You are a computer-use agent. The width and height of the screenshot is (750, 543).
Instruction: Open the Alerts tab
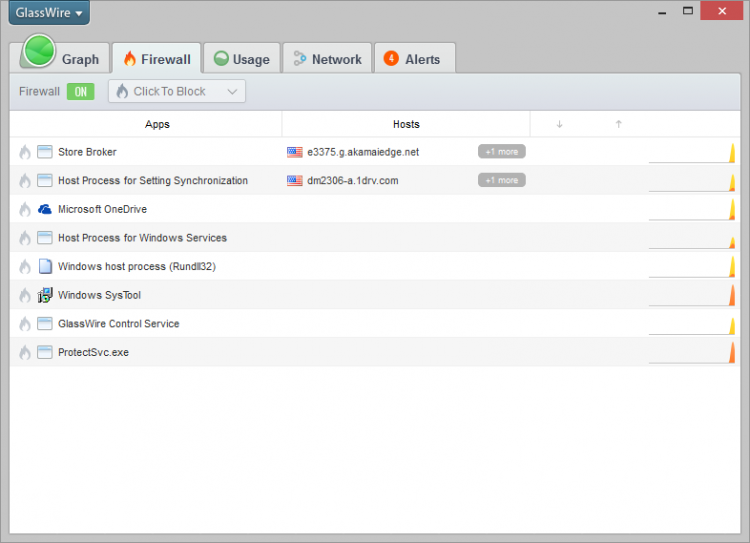[415, 59]
